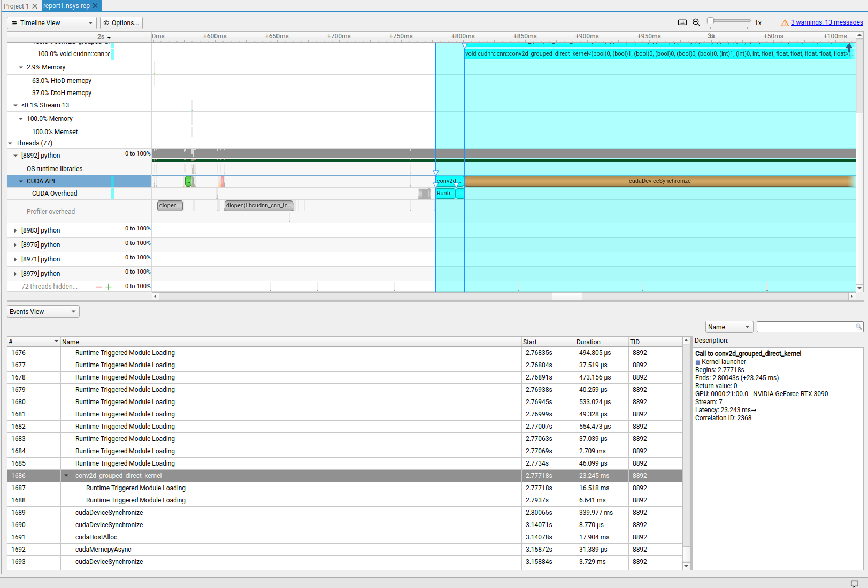Click the keyboard shortcuts icon

click(x=682, y=22)
